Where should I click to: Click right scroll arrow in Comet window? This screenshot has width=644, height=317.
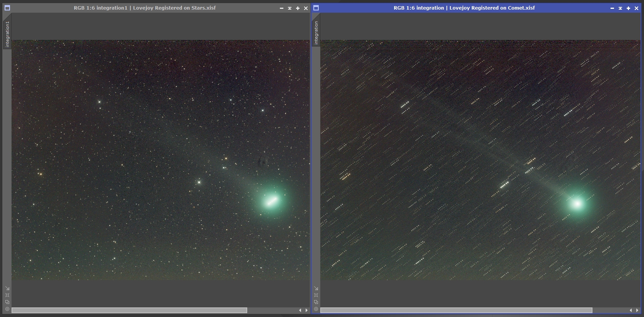pyautogui.click(x=637, y=310)
